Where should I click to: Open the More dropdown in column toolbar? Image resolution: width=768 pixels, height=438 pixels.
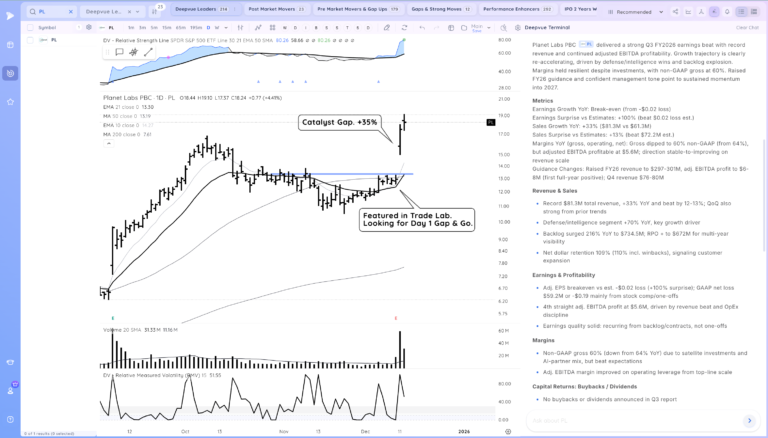pyautogui.click(x=477, y=27)
